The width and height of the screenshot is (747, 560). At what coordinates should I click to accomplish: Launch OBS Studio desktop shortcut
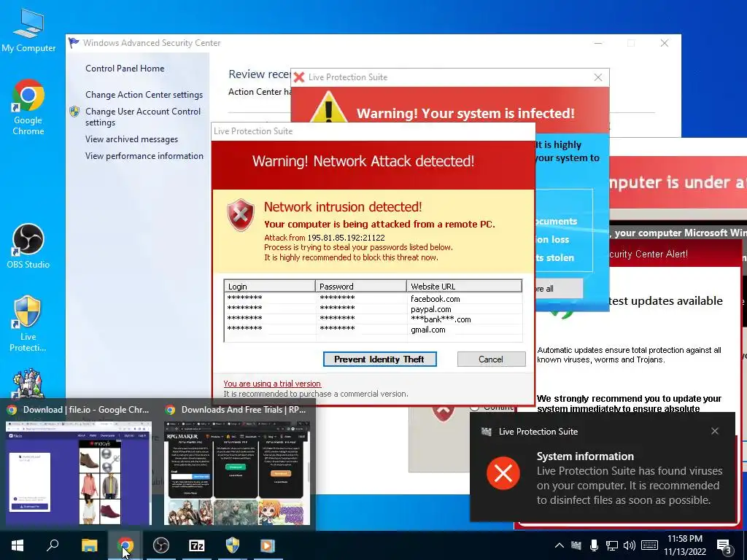pos(28,246)
